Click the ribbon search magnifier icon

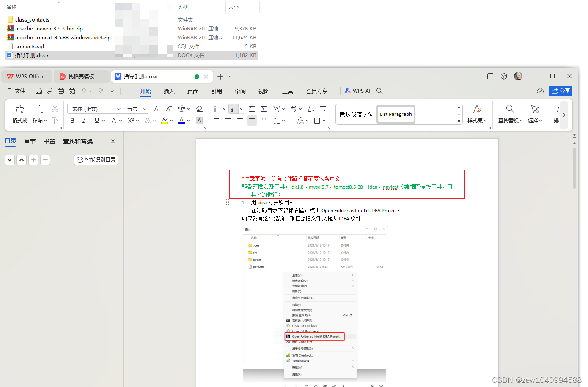click(380, 91)
